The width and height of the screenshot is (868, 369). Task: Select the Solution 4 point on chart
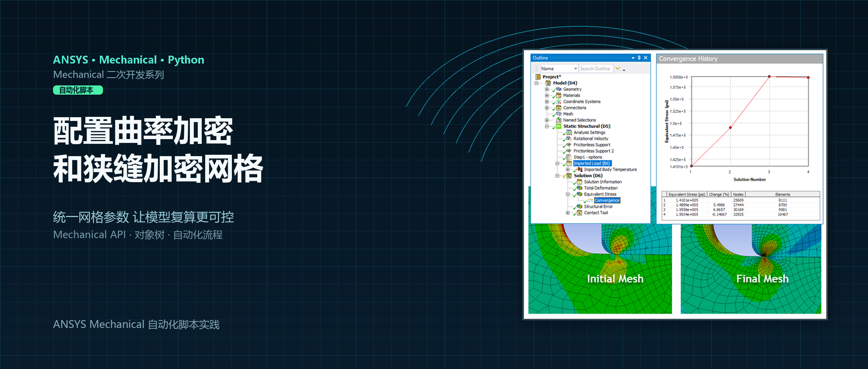coord(808,78)
